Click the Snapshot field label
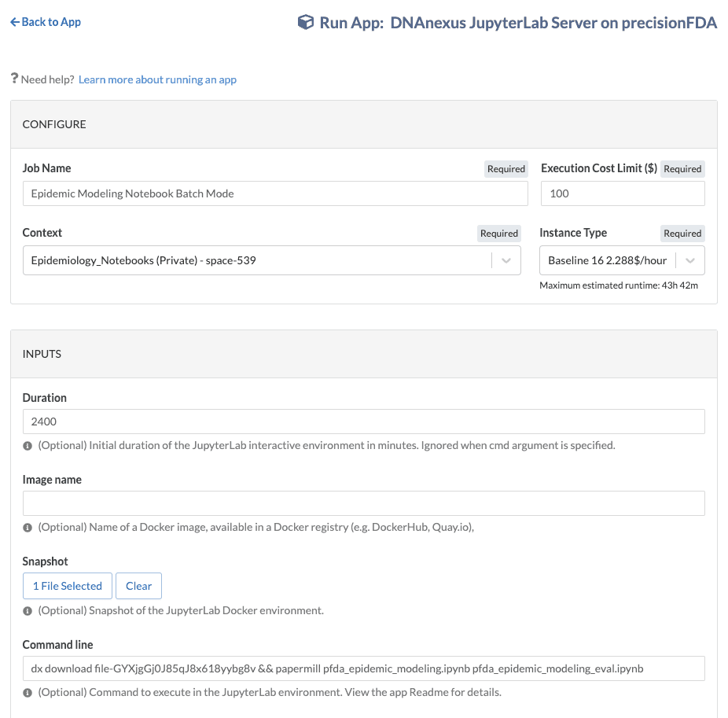Viewport: 728px width, 718px height. click(x=45, y=562)
